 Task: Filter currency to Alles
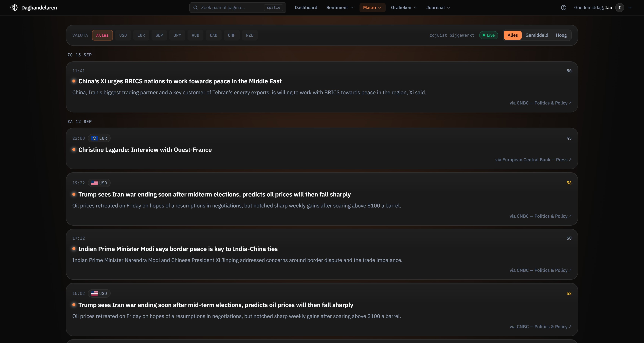pyautogui.click(x=102, y=35)
